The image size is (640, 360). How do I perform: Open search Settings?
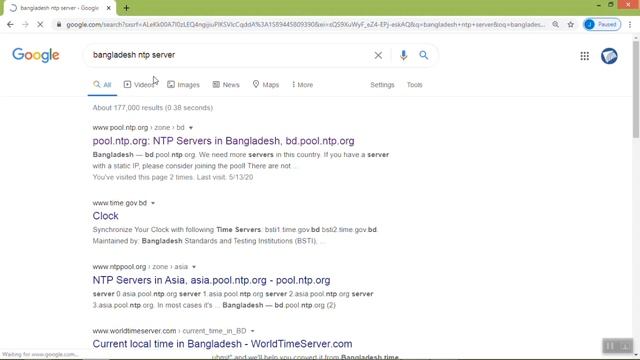[x=382, y=85]
